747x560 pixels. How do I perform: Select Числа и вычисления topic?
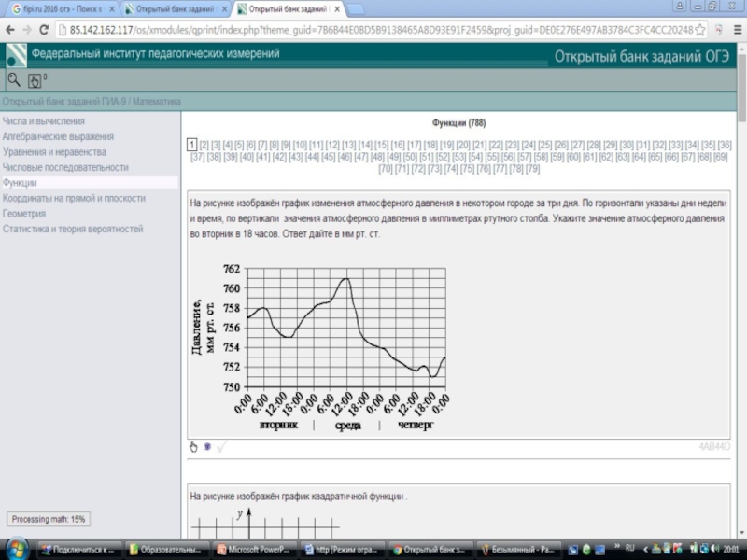coord(44,121)
